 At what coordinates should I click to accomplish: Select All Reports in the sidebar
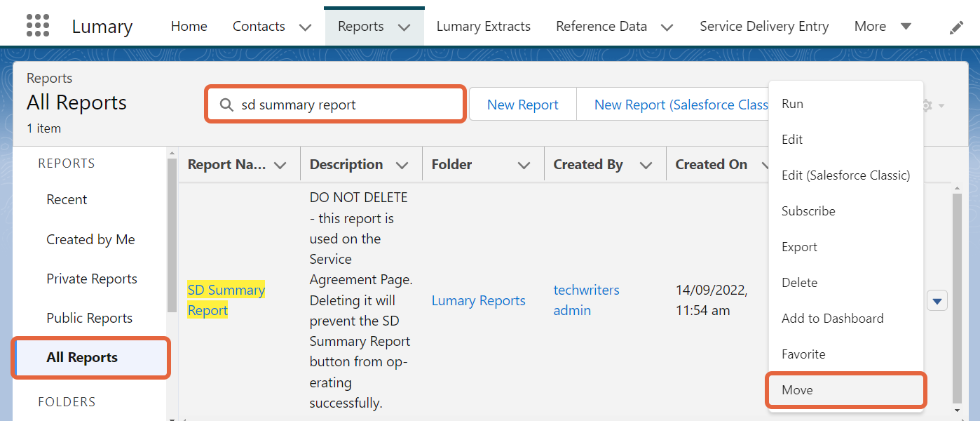(x=90, y=358)
